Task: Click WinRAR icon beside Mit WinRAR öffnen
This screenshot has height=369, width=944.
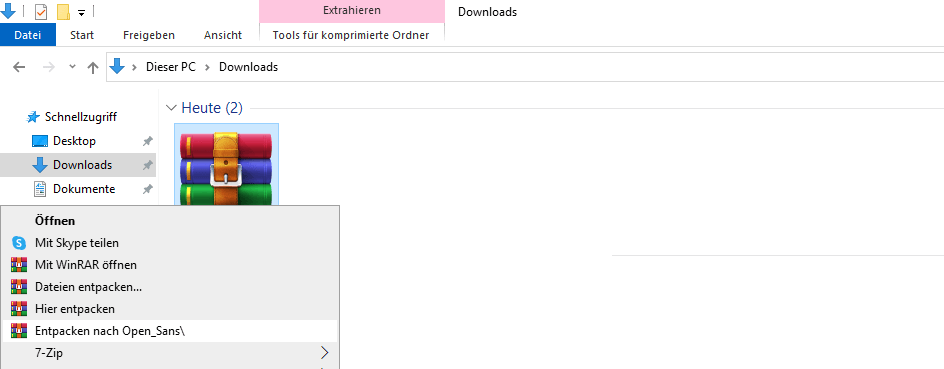Action: (x=19, y=265)
